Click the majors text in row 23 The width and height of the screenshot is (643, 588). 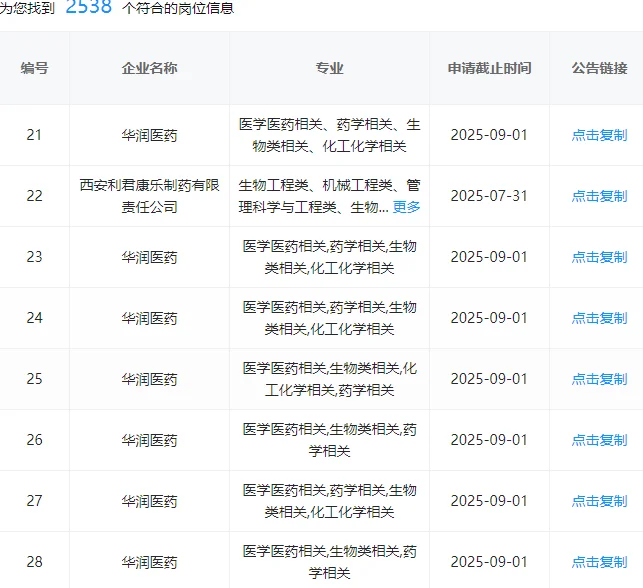pos(329,257)
